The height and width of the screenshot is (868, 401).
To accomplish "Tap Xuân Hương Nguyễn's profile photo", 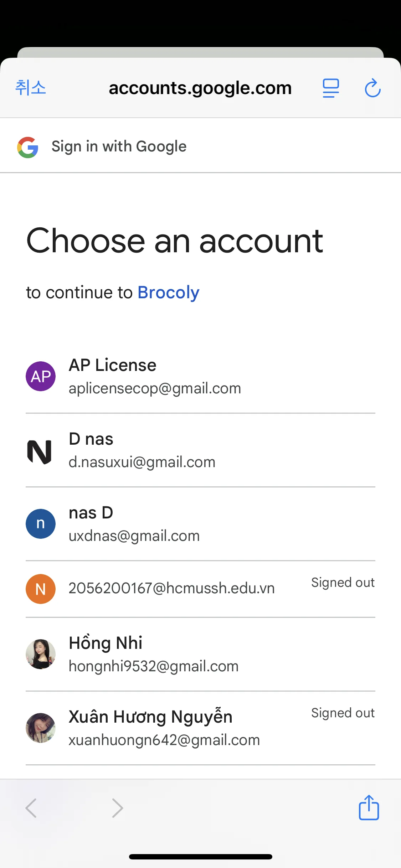I will (41, 728).
